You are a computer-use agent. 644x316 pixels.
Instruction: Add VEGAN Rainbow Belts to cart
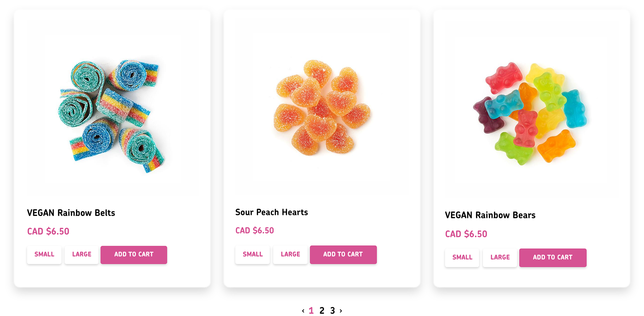133,255
